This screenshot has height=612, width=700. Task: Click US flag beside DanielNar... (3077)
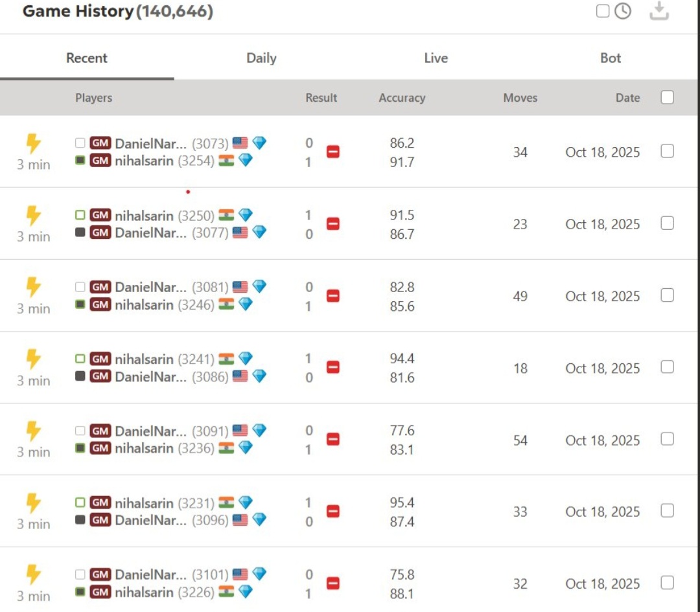point(240,232)
